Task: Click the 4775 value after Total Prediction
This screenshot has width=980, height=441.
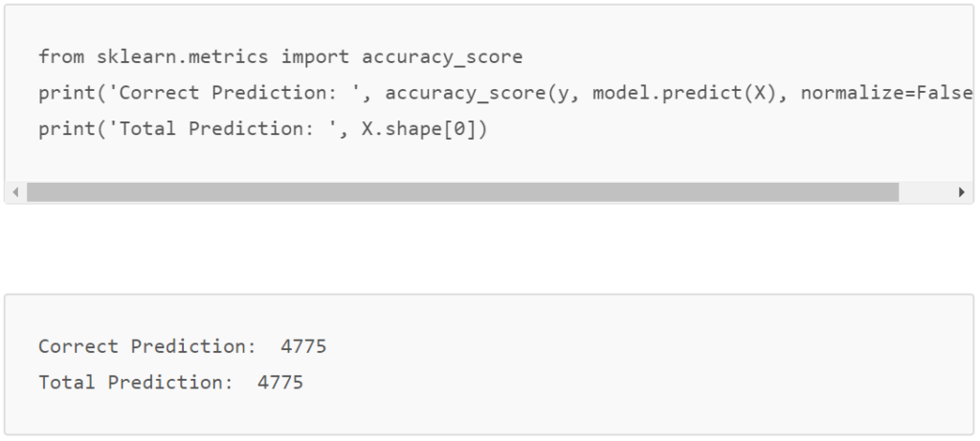Action: (280, 383)
